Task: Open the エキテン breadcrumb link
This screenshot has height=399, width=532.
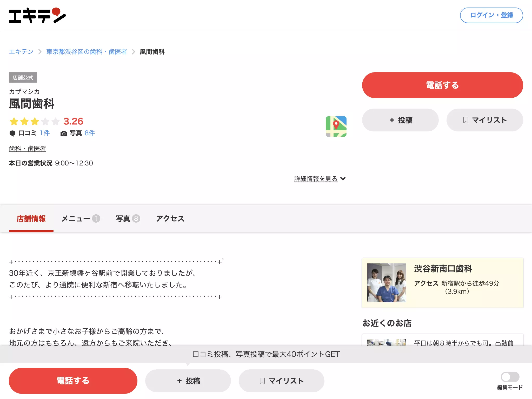Action: click(x=21, y=52)
